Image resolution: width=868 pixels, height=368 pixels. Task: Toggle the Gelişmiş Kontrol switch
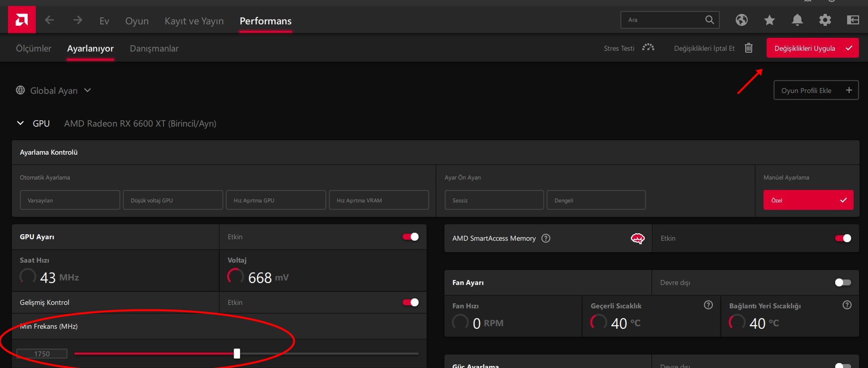tap(411, 302)
